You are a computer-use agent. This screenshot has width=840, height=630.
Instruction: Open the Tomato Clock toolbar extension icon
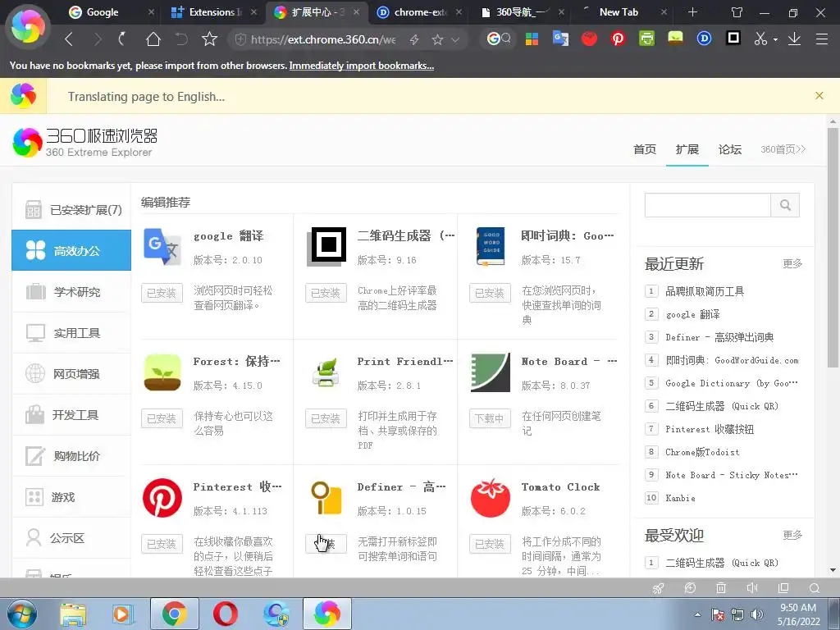tap(589, 39)
